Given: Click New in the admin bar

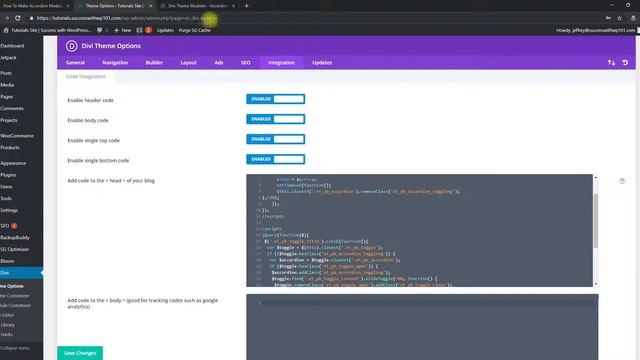Looking at the screenshot, I should point(122,30).
